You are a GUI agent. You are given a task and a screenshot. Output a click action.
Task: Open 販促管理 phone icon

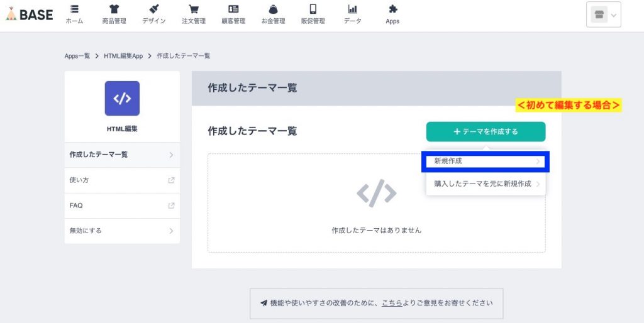[x=313, y=9]
